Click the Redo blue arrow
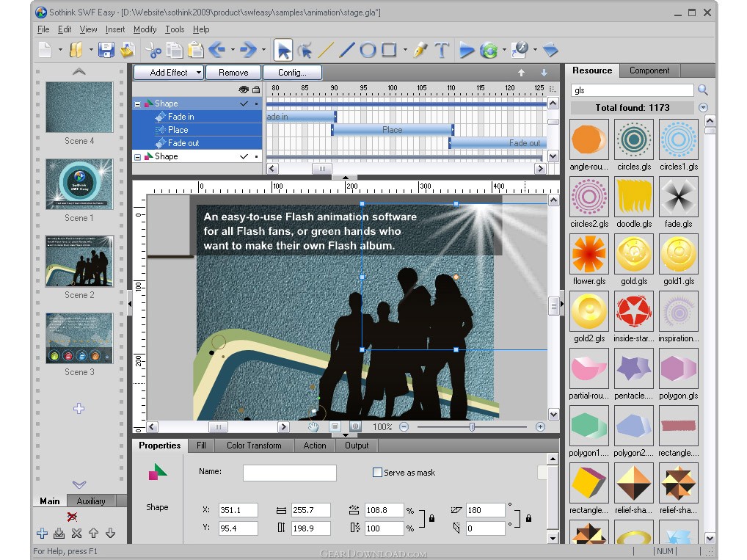 [248, 50]
